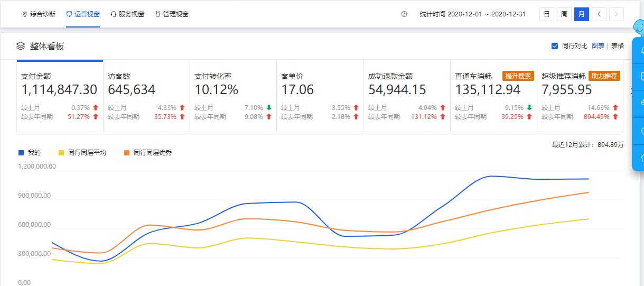Click the layers icon beside 整体看板
The image size is (644, 286).
click(x=21, y=46)
